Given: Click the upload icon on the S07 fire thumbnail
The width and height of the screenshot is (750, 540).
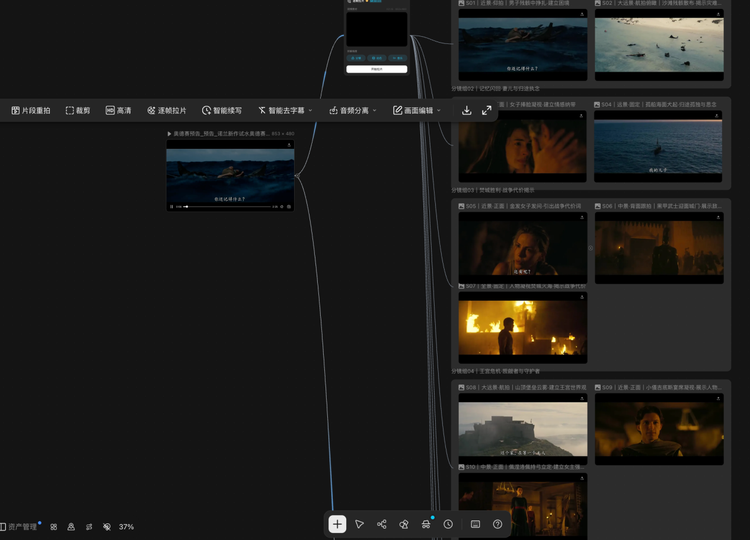Looking at the screenshot, I should point(582,297).
